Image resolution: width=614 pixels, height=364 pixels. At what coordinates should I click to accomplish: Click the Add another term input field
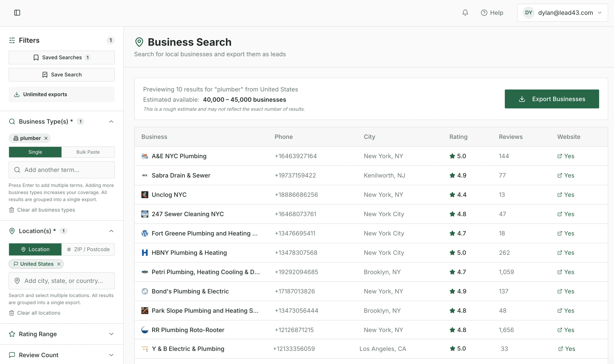(x=61, y=169)
